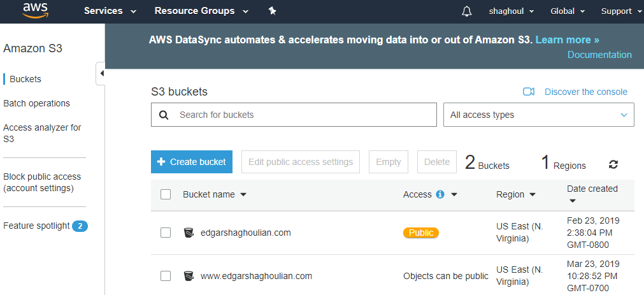
Task: Click the Delete button
Action: pos(437,162)
